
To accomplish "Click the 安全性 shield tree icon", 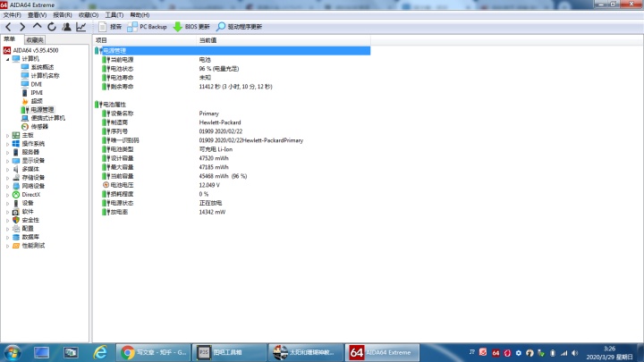I will tap(15, 220).
